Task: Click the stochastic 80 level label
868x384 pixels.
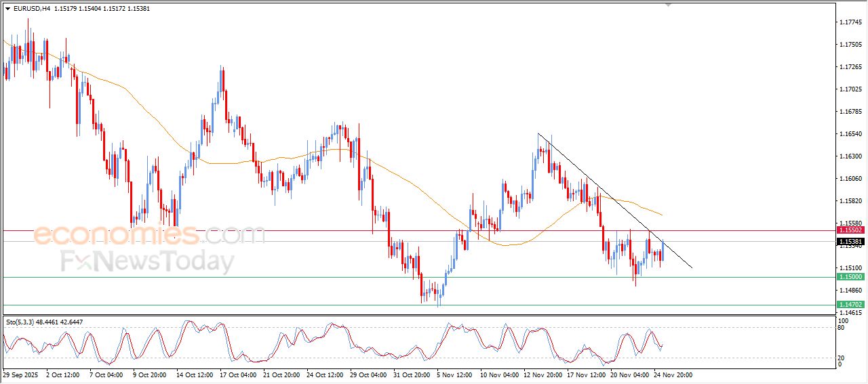Action: [842, 328]
